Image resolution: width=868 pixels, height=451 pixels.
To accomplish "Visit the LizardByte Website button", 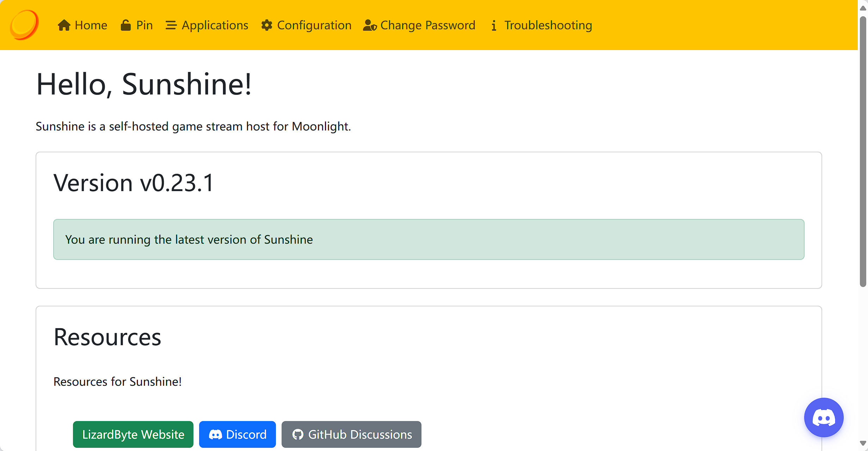I will [133, 434].
